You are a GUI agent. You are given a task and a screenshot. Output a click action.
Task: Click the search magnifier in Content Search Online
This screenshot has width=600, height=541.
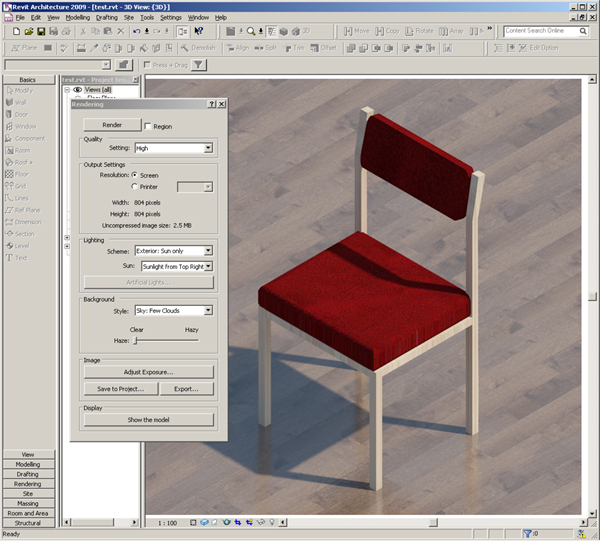tap(583, 31)
